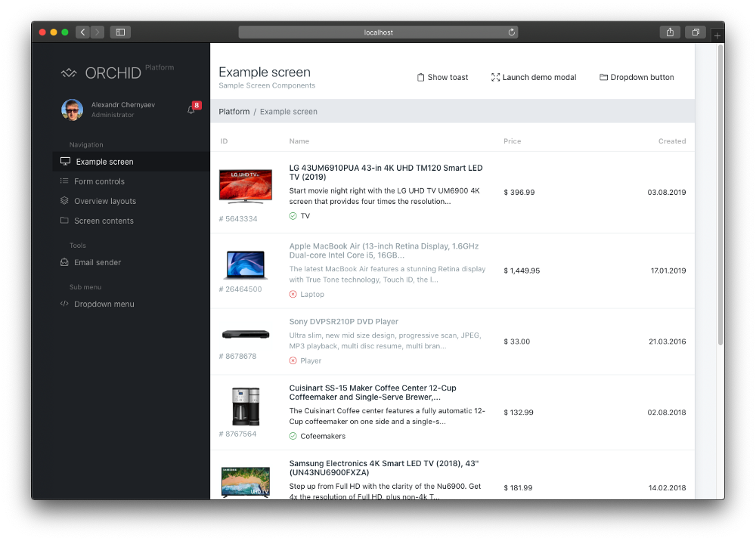Click the user name Alexandr Chernyaev

pos(123,104)
